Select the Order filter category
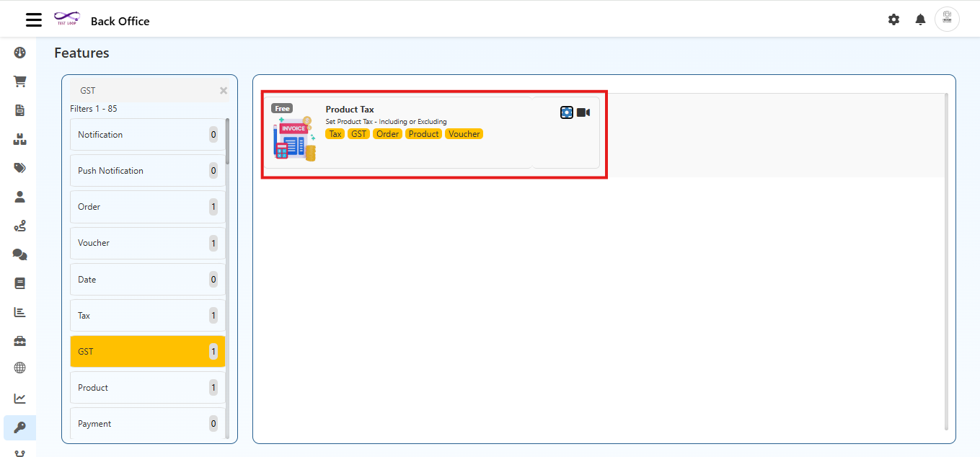The image size is (980, 457). pos(147,207)
